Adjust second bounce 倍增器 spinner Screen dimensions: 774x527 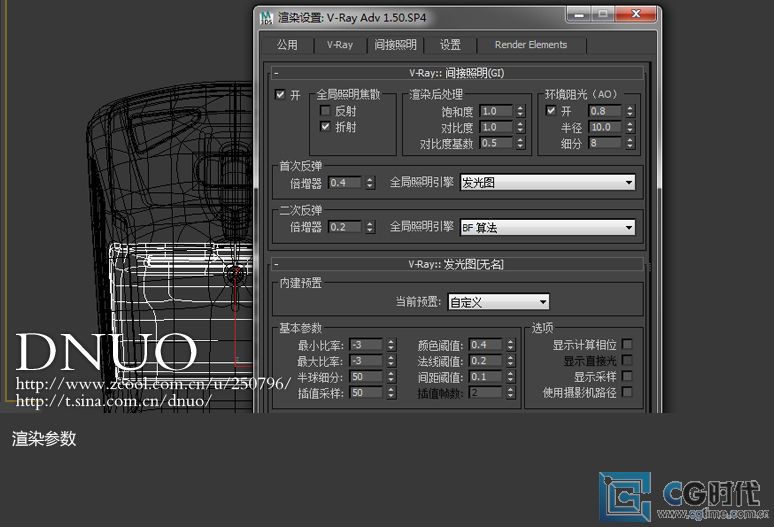tap(370, 227)
